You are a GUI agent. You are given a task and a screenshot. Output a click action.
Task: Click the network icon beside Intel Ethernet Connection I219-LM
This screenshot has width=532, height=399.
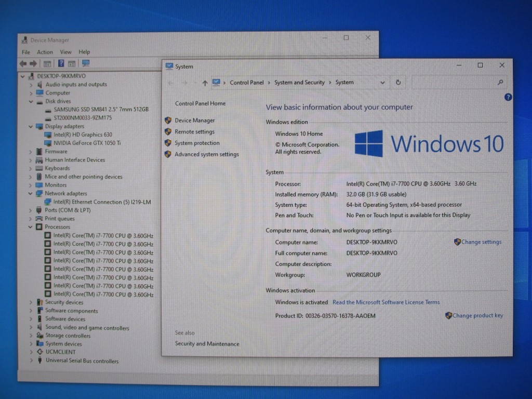point(48,202)
